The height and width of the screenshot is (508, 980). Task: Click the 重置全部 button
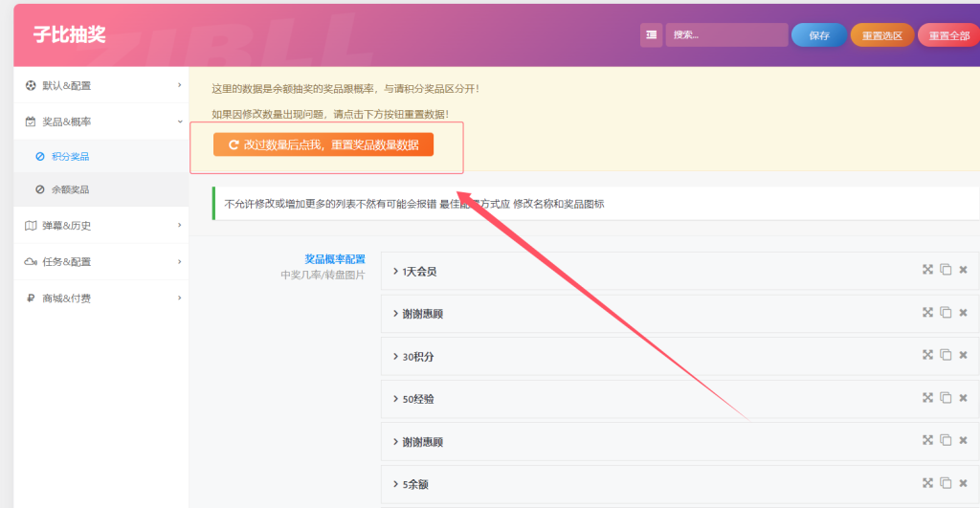coord(948,35)
